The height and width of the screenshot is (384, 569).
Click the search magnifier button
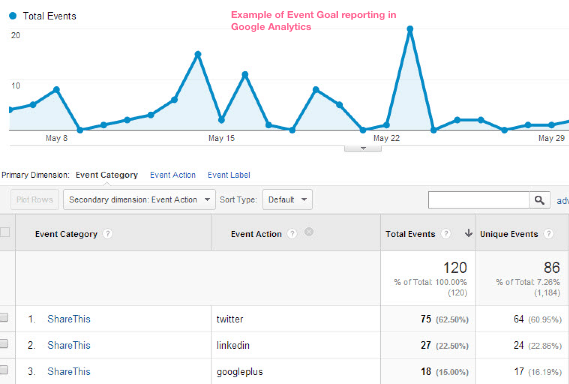point(540,200)
